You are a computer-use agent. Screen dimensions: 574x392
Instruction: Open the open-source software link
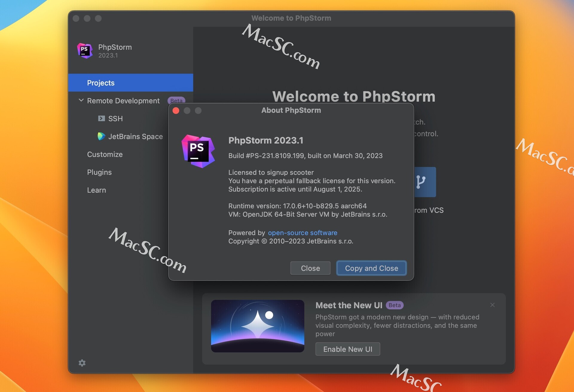coord(303,233)
